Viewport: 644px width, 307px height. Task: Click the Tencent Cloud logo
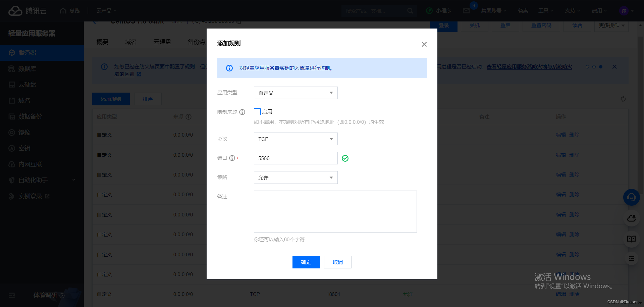[27, 11]
